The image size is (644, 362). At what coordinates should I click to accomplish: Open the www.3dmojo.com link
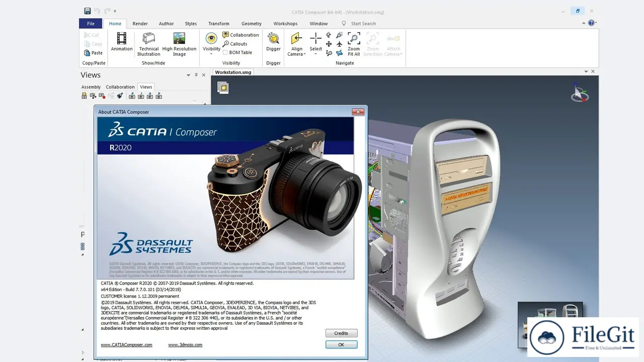pyautogui.click(x=185, y=345)
